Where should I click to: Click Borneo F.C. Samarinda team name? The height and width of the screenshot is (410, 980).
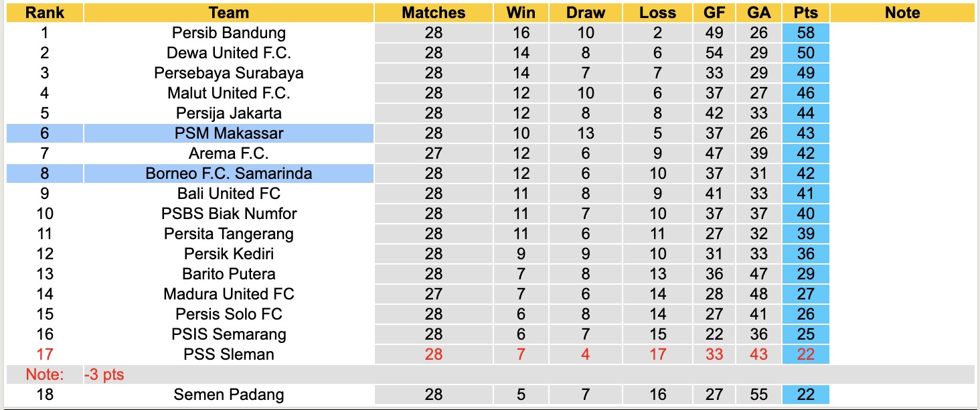tap(228, 174)
